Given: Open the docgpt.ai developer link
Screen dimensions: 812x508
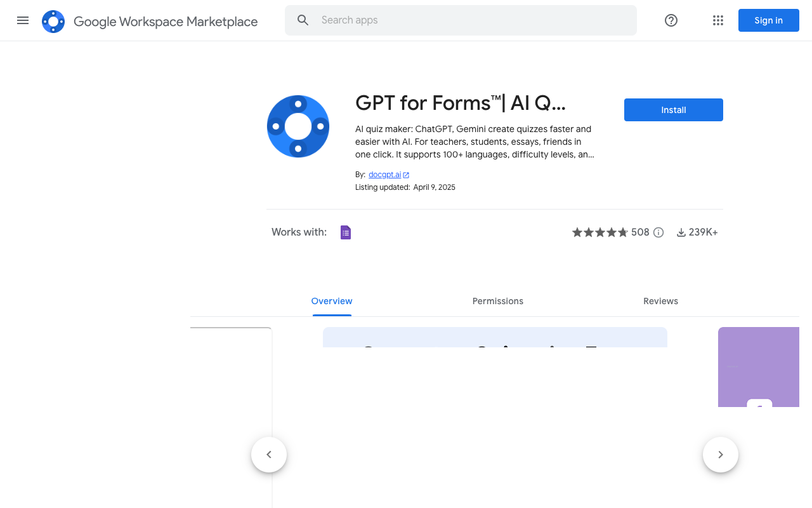Looking at the screenshot, I should [x=385, y=175].
